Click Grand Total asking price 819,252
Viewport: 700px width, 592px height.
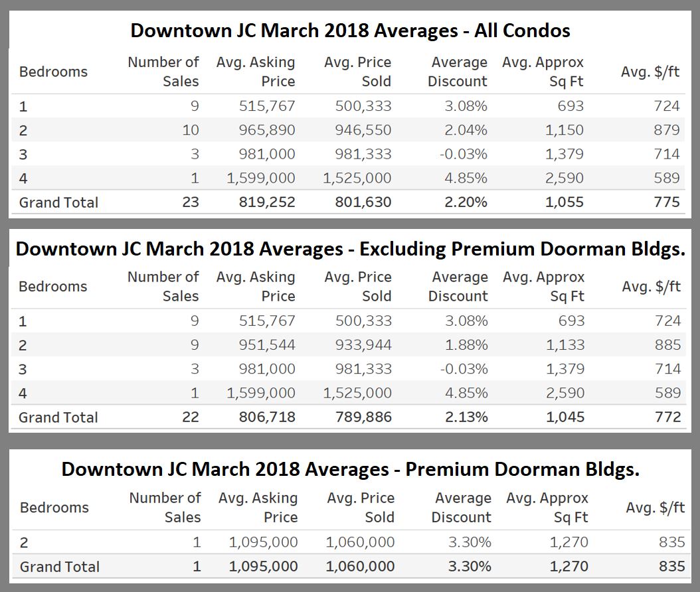267,202
